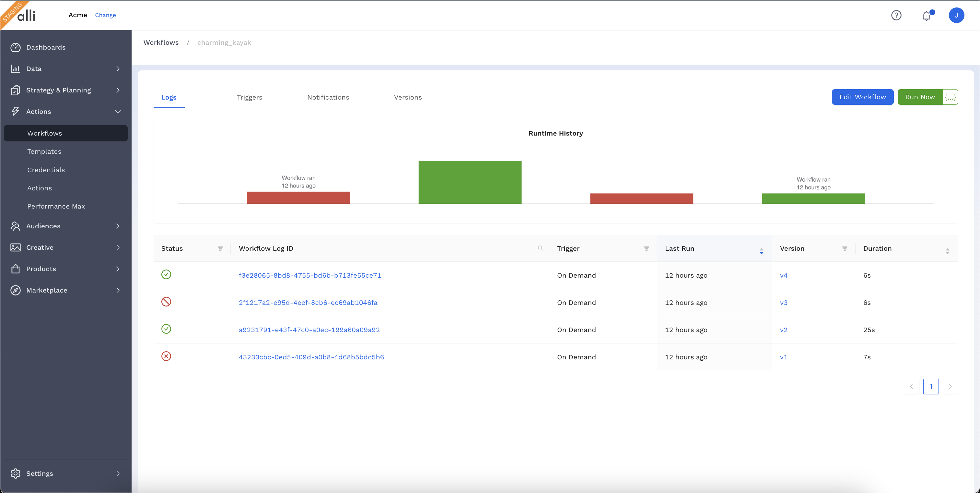Open the Workflow Log ID search icon
Image resolution: width=980 pixels, height=493 pixels.
[x=540, y=248]
